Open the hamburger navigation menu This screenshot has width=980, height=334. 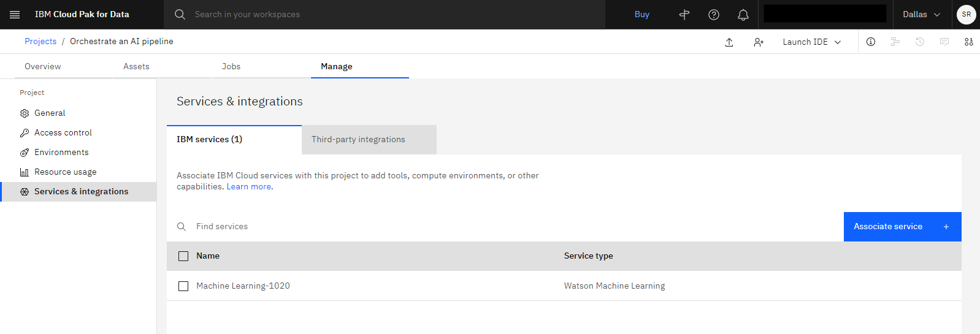pos(15,14)
